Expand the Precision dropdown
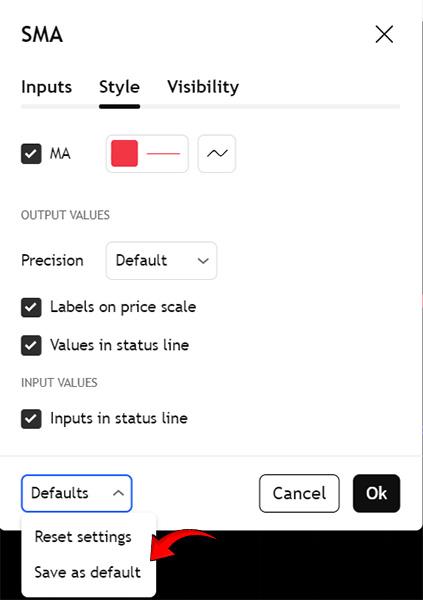Screen dimensions: 423x600 pos(161,261)
